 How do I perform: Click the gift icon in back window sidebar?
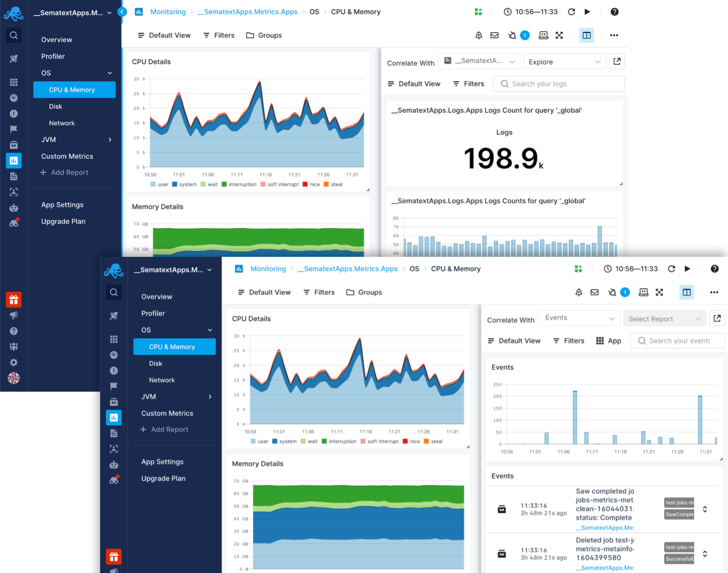point(14,299)
